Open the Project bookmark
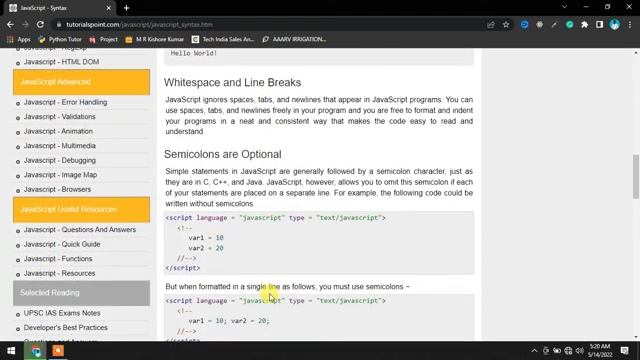This screenshot has height=360, width=640. click(x=103, y=39)
